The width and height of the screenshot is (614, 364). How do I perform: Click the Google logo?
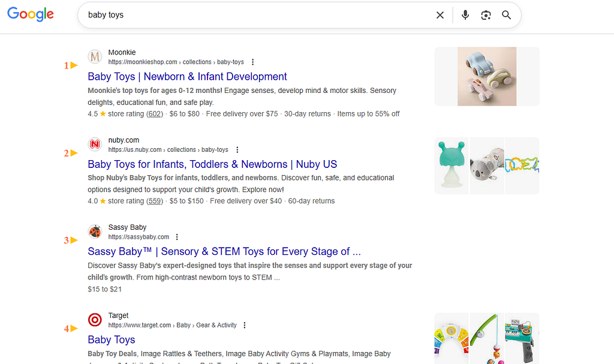[31, 14]
